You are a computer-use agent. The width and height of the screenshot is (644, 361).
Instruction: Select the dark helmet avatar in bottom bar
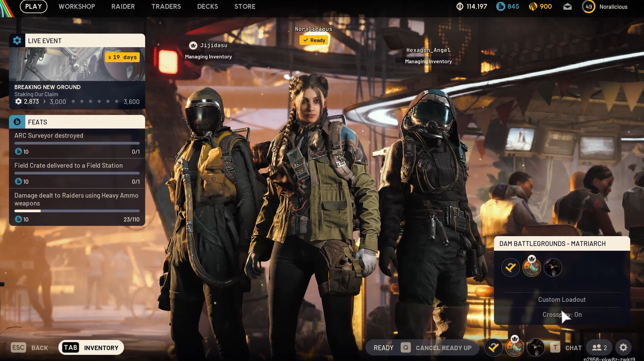coord(535,348)
